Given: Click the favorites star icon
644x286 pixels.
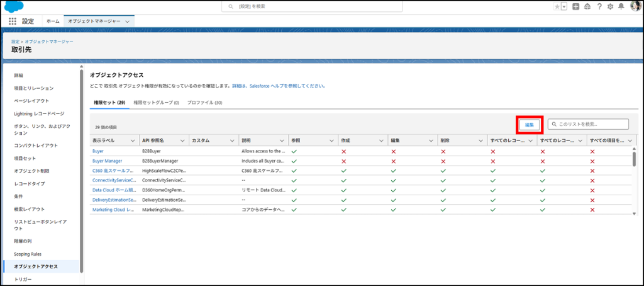Looking at the screenshot, I should point(555,6).
